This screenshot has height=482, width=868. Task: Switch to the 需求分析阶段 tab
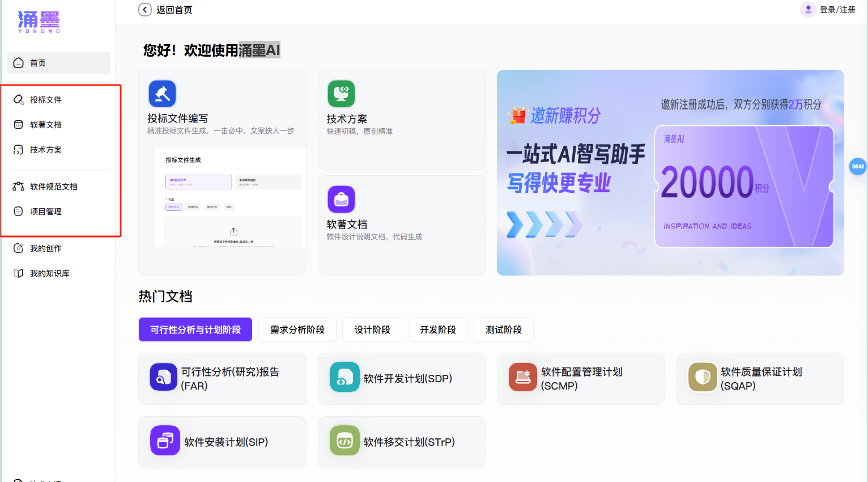(x=297, y=329)
